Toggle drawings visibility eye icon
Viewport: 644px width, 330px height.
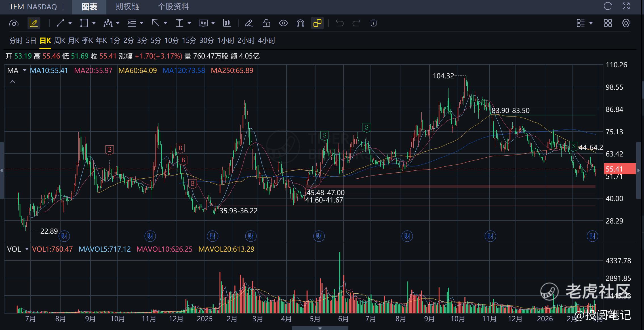pos(283,23)
